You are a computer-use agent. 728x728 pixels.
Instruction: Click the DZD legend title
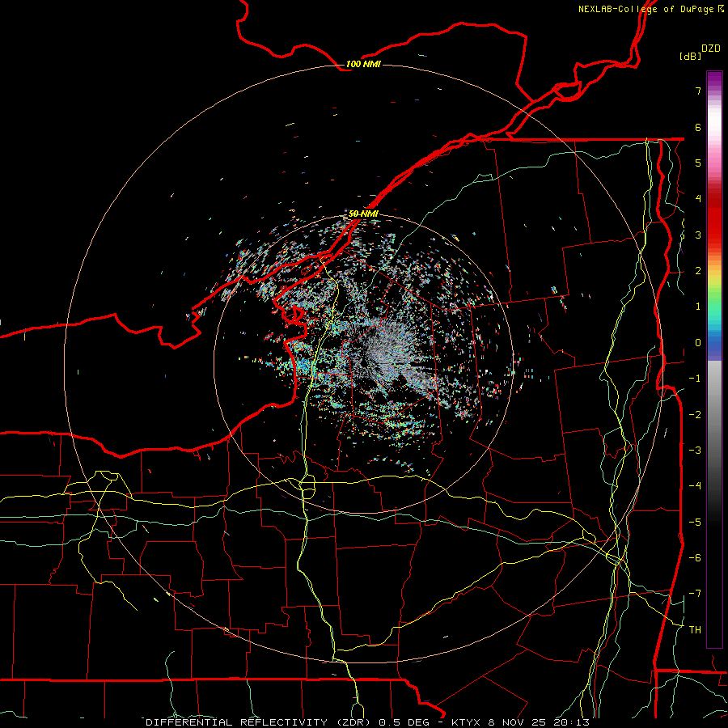point(711,49)
